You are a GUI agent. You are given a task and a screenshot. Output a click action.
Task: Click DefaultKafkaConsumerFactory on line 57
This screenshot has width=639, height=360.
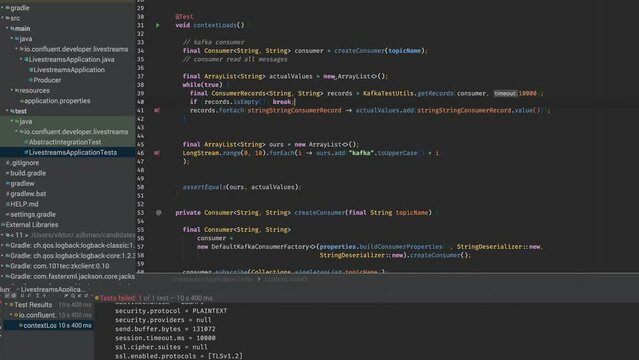point(260,247)
